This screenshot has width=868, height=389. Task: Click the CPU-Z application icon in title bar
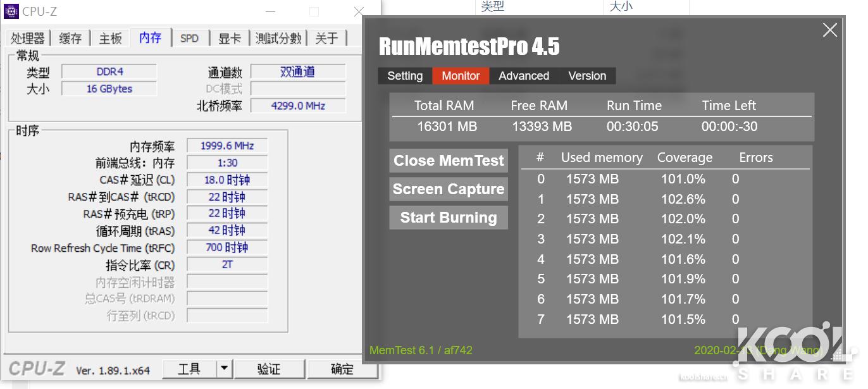click(10, 11)
